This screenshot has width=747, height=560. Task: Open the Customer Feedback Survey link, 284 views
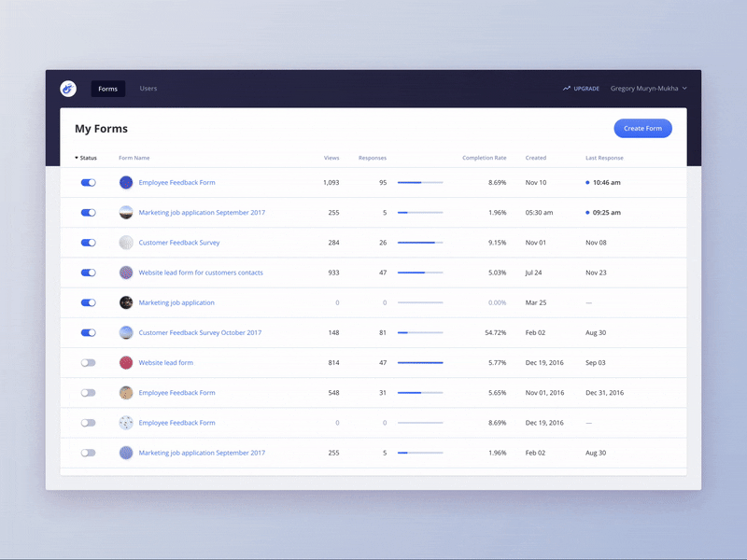(x=179, y=243)
